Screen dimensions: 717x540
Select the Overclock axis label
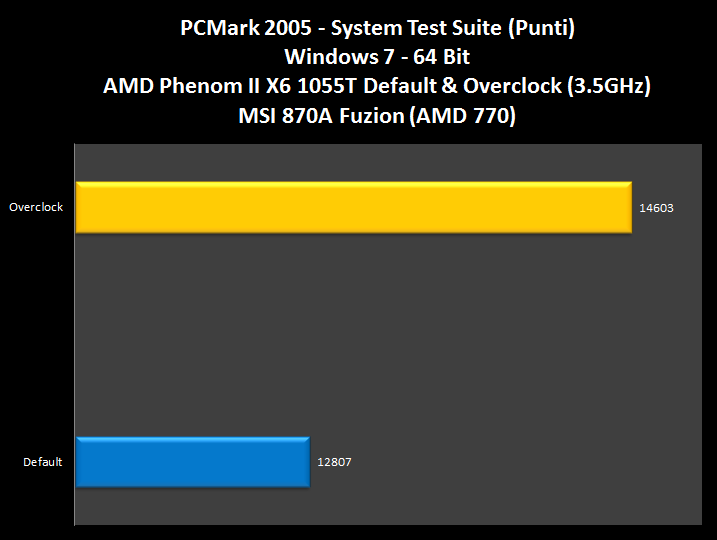pos(35,207)
